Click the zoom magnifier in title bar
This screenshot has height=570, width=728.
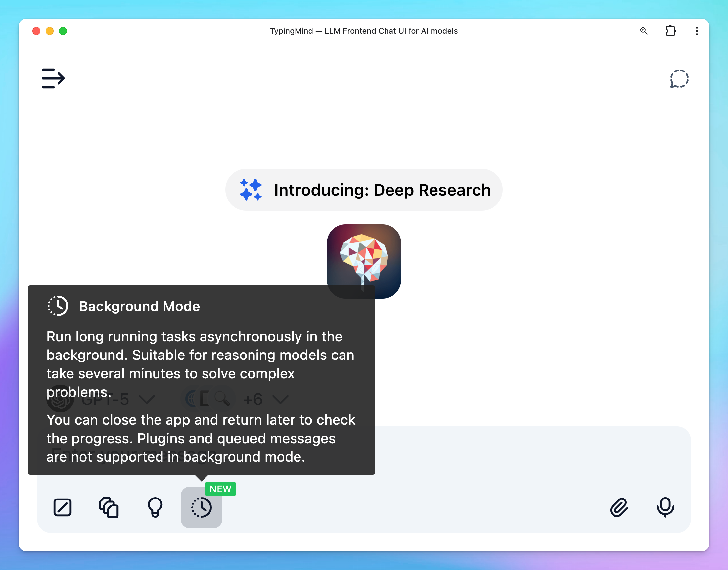point(644,31)
